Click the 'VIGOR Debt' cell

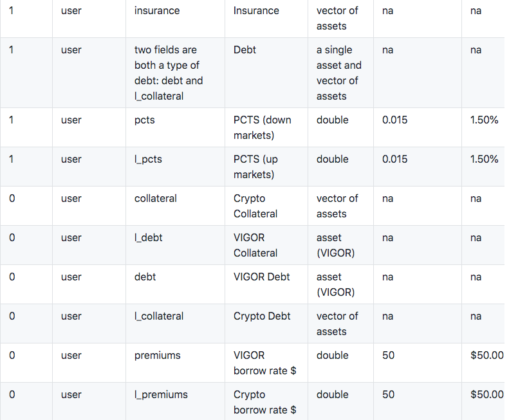pos(261,277)
